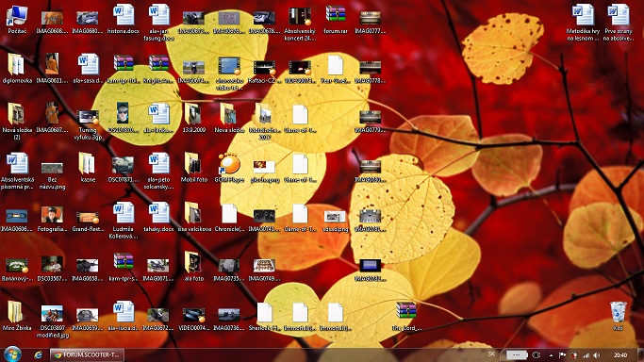This screenshot has width=644, height=362.
Task: Select the Grand-Rest video file
Action: pos(88,221)
